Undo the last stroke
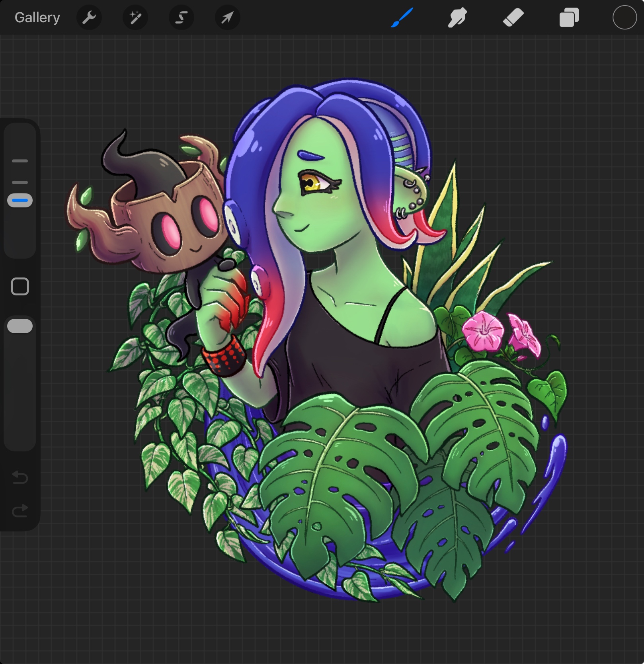The width and height of the screenshot is (644, 664). (20, 477)
